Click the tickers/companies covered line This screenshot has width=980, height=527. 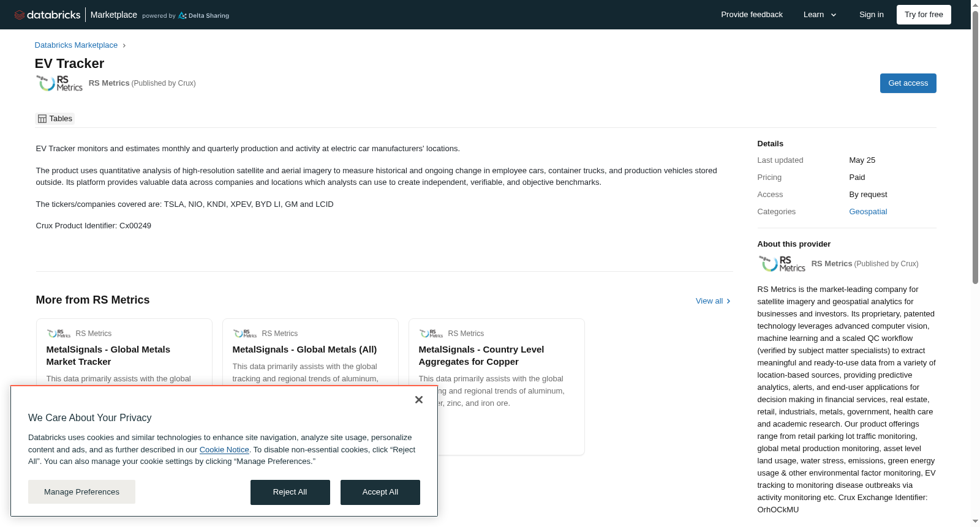185,204
